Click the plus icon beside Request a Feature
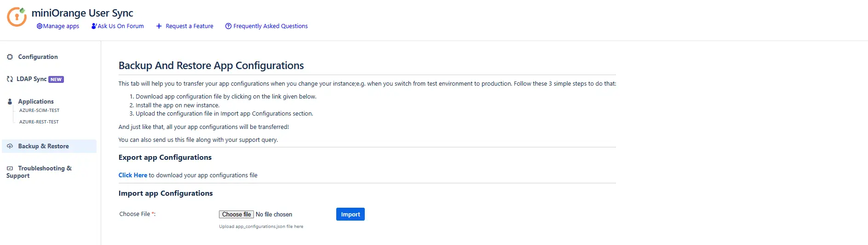868x245 pixels. 159,26
